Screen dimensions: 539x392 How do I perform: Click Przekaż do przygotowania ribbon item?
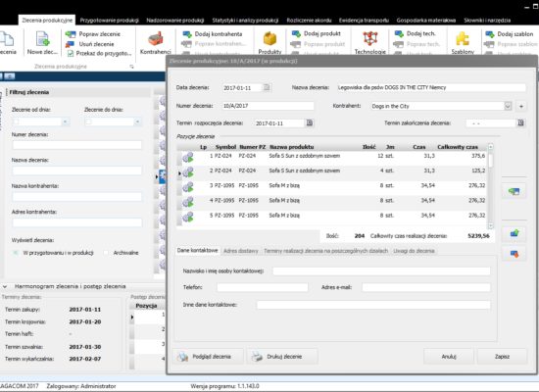coord(99,53)
